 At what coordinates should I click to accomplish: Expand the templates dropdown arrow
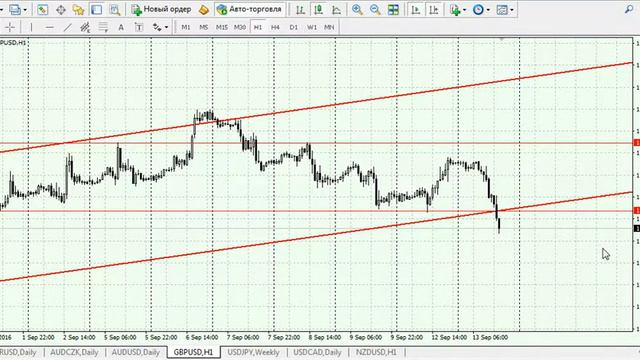tap(512, 10)
